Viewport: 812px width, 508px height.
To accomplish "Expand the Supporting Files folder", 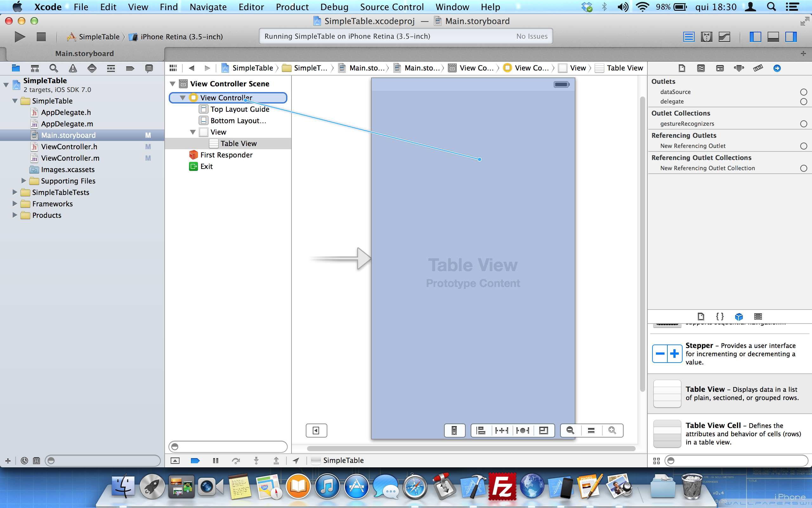I will tap(23, 181).
